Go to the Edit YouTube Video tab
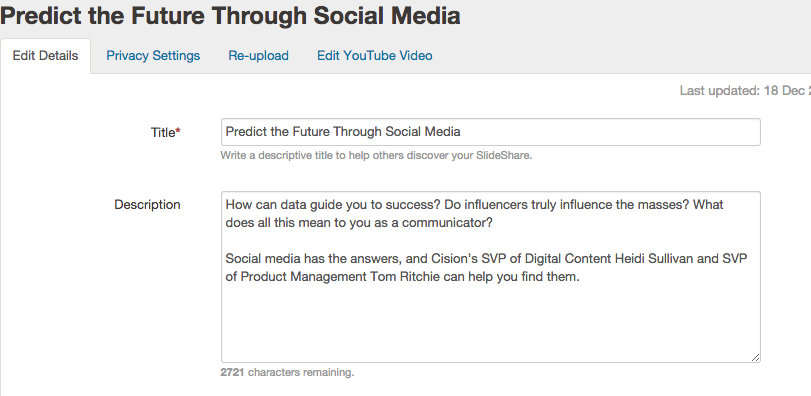This screenshot has width=811, height=396. point(374,56)
